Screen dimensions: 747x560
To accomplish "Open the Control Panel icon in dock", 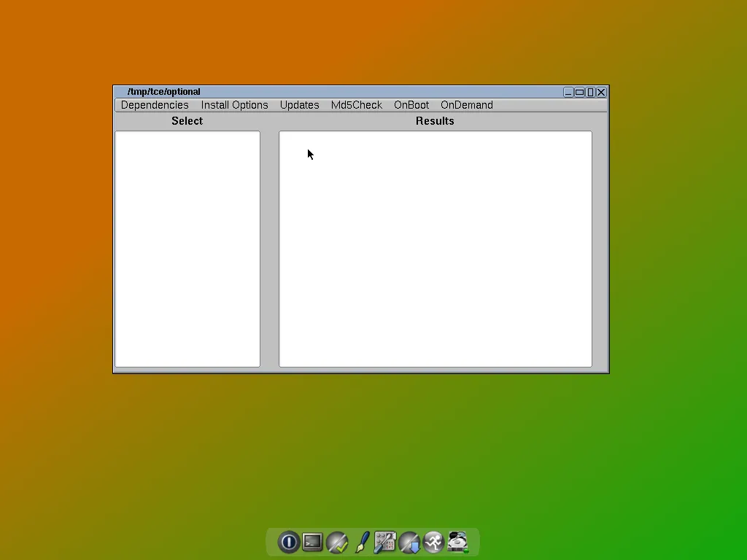I will pyautogui.click(x=385, y=542).
